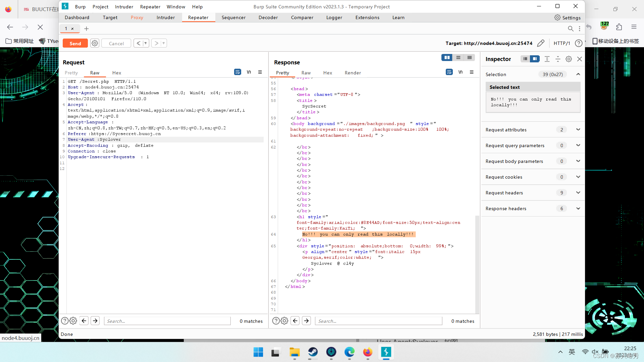Switch to the Decoder tab
The image size is (644, 362).
(x=268, y=17)
